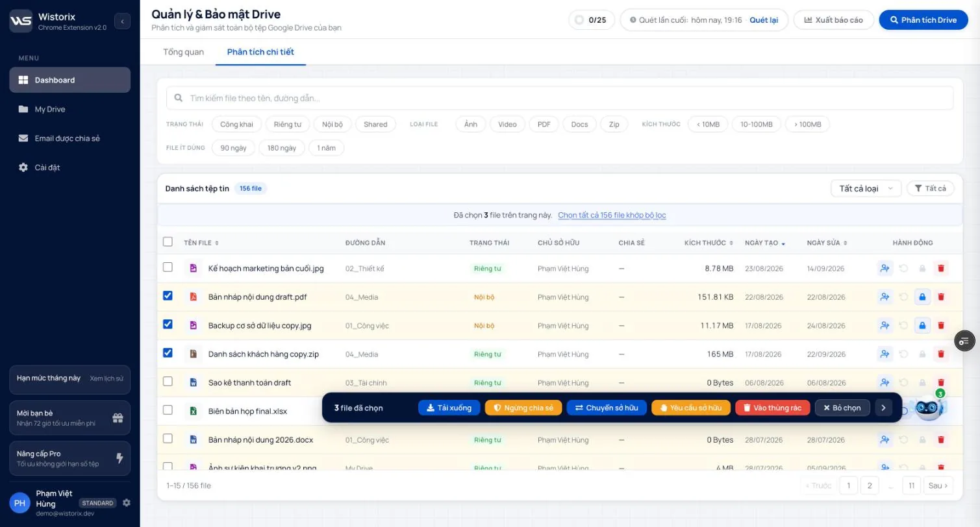This screenshot has width=980, height=527.
Task: Go to page 2 of the file list
Action: click(870, 485)
